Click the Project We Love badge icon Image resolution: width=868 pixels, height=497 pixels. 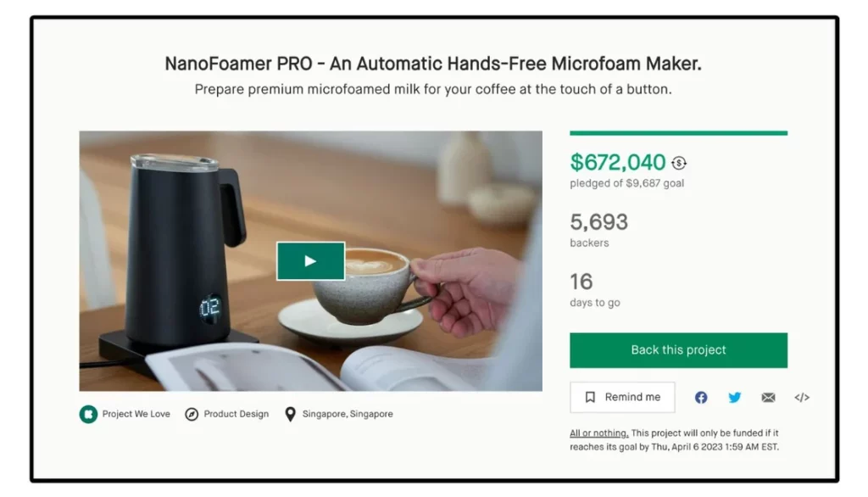[88, 414]
